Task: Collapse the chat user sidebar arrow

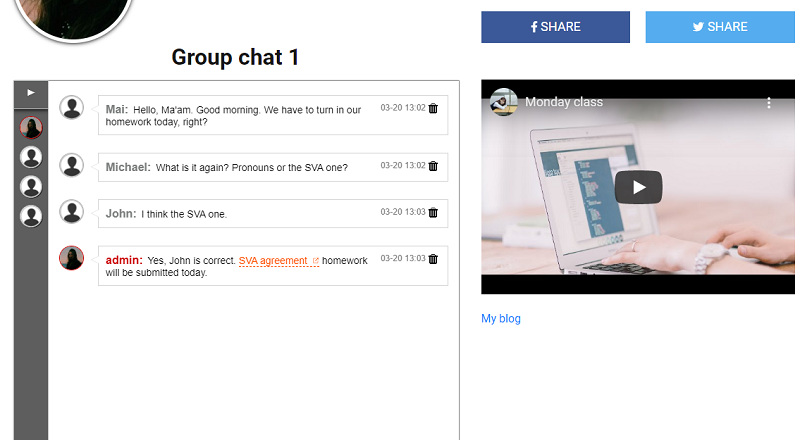Action: [x=31, y=93]
